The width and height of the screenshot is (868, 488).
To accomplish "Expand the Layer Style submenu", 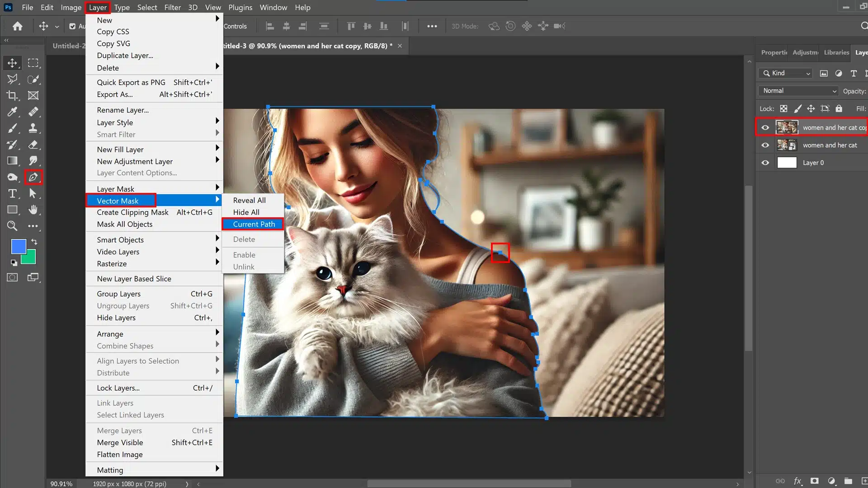I will point(154,122).
